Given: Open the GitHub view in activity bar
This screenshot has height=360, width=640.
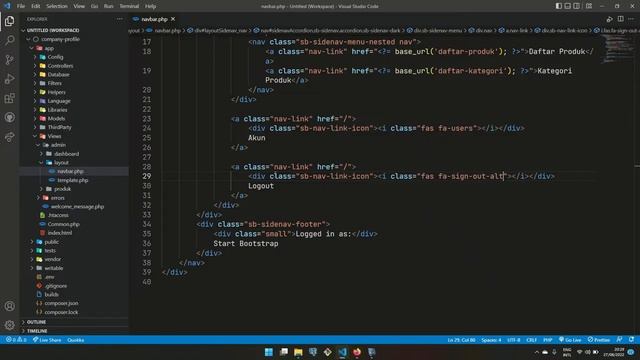Looking at the screenshot, I should 9,118.
